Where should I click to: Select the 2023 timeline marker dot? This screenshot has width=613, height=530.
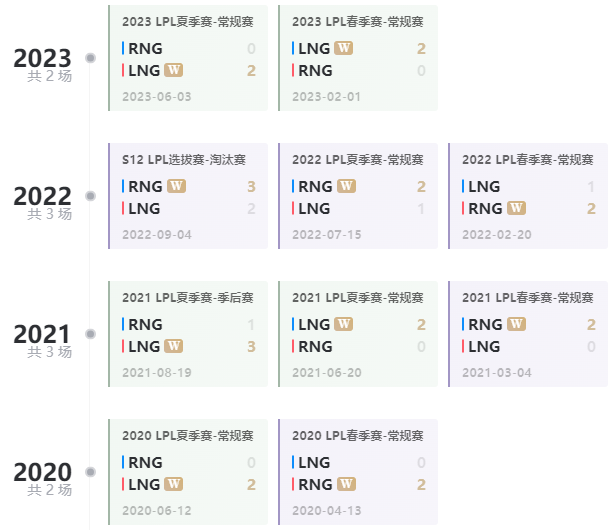[x=91, y=58]
